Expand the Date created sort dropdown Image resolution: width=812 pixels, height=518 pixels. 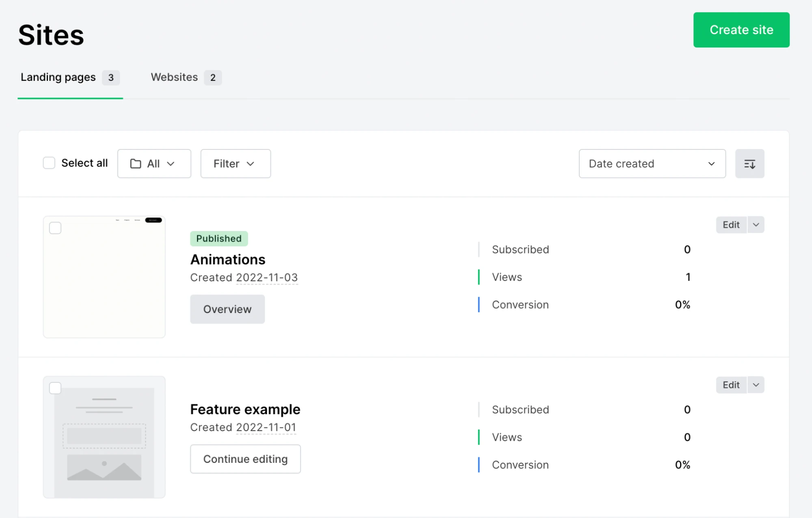tap(652, 164)
